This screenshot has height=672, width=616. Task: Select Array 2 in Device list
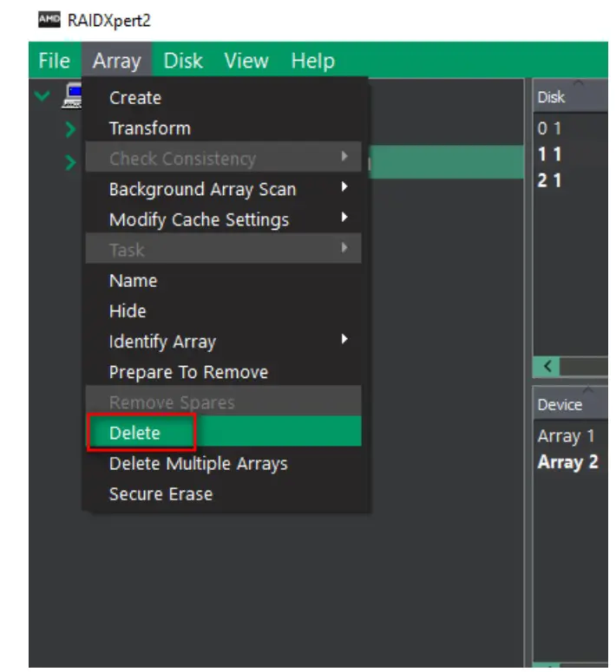pos(570,462)
